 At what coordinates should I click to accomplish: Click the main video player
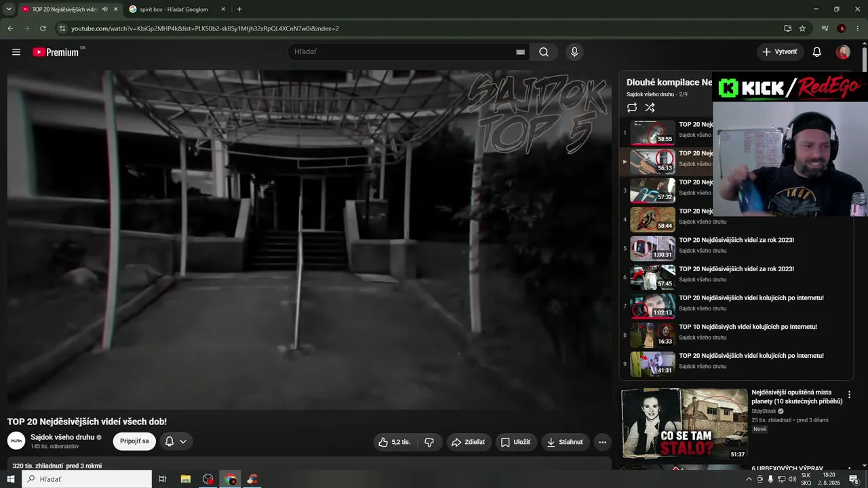(309, 240)
